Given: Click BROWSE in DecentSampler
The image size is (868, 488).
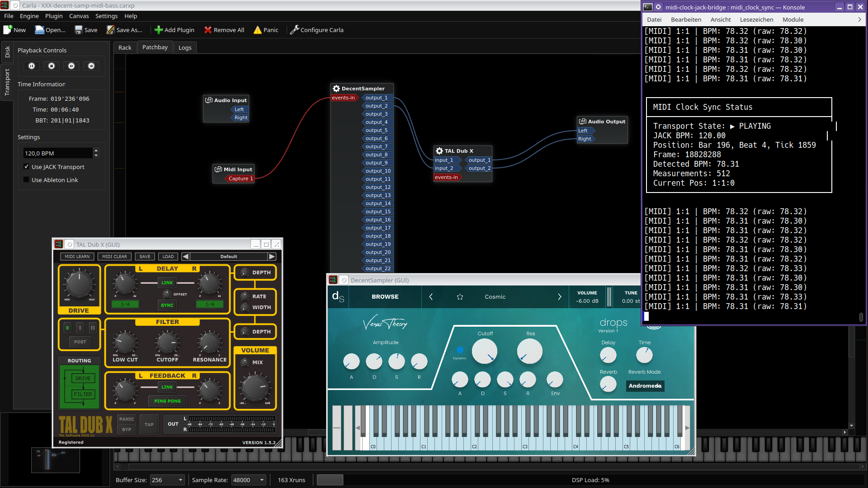Looking at the screenshot, I should [385, 297].
